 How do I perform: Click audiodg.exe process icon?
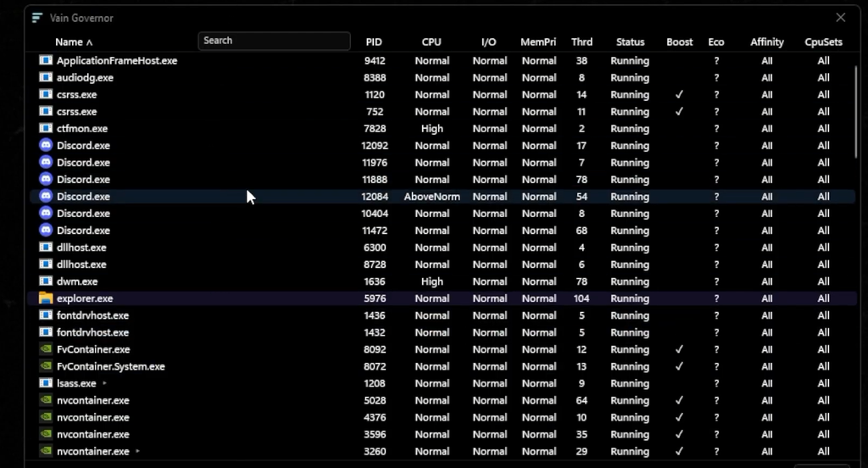coord(46,77)
